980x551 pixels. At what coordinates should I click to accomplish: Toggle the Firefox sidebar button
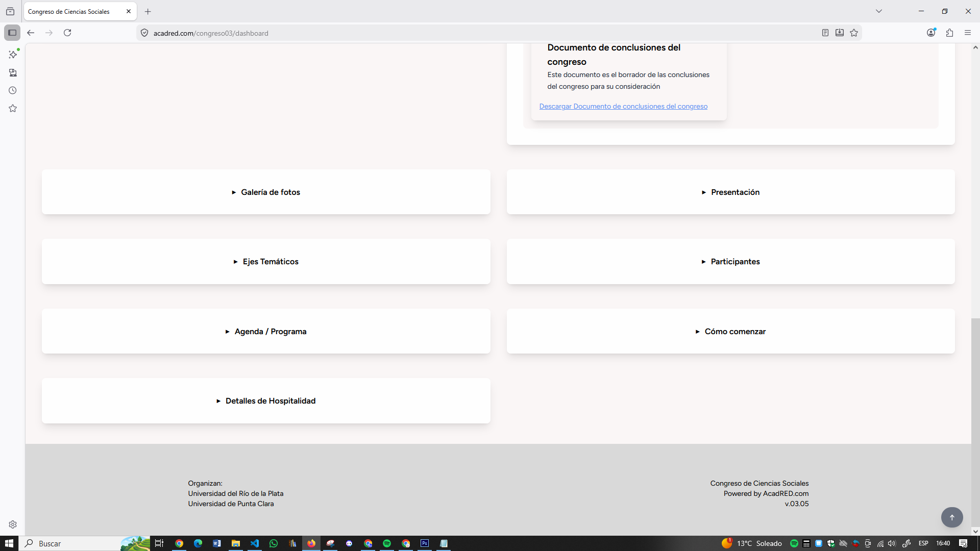point(12,33)
